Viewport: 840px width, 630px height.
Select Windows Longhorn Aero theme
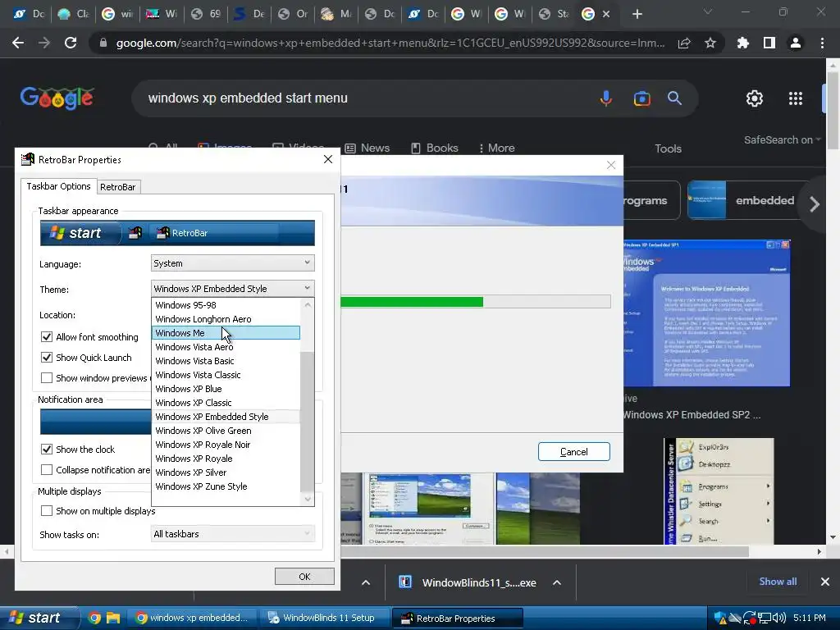[x=226, y=319]
